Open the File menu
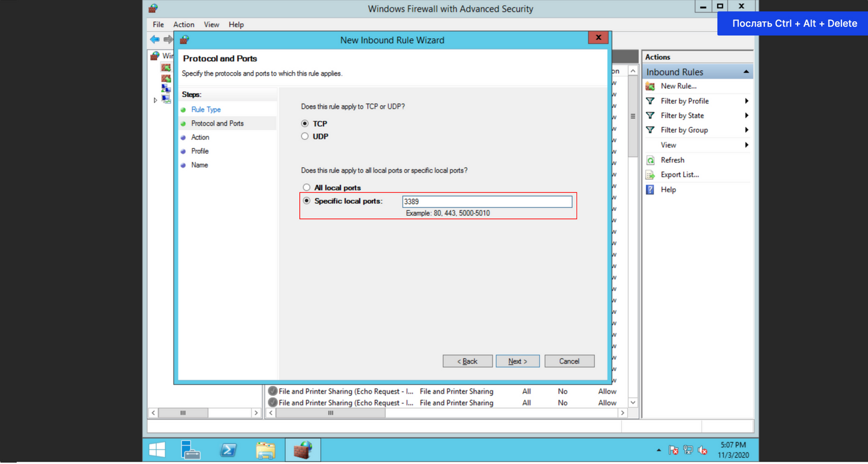Viewport: 868px width, 464px height. tap(158, 24)
